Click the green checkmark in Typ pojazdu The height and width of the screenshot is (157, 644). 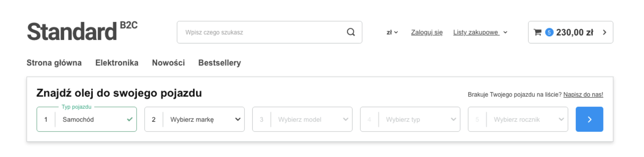coord(130,119)
